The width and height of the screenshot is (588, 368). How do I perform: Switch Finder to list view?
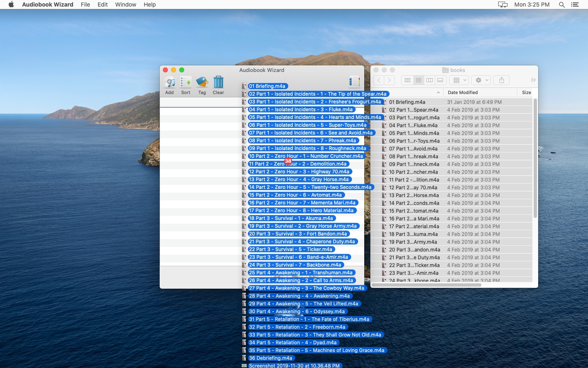(419, 80)
